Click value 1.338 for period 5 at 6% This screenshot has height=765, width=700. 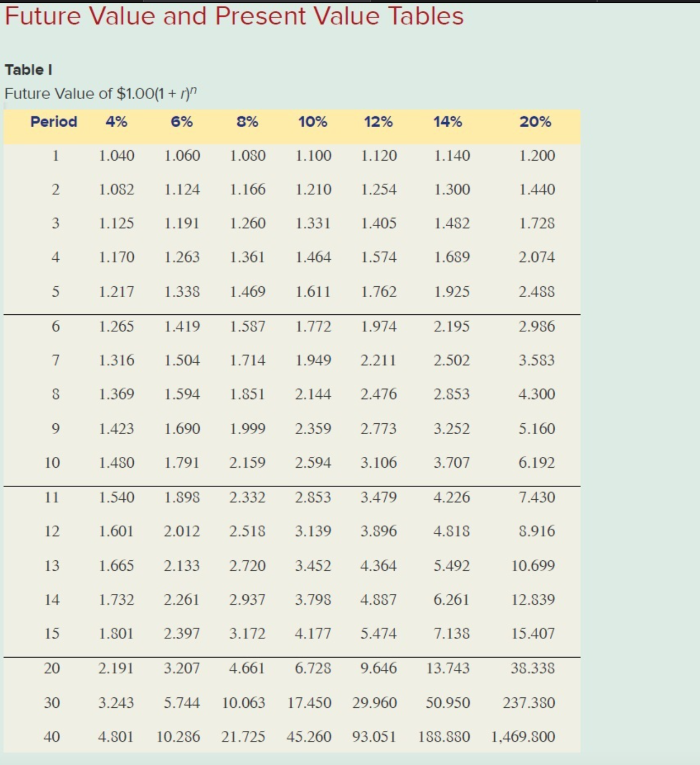coord(182,292)
